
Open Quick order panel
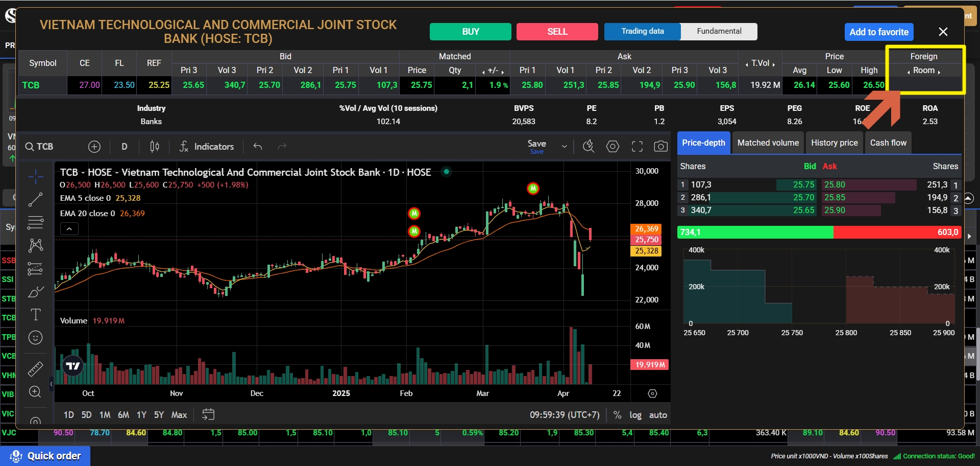[45, 456]
